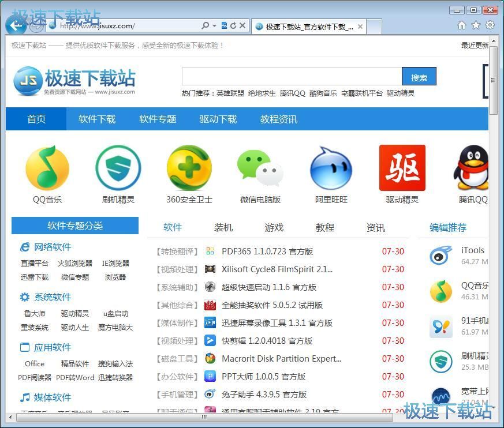Screen dimensions: 504x428
Task: Click QQ音乐 icon in 编辑推荐 list
Action: tap(440, 291)
